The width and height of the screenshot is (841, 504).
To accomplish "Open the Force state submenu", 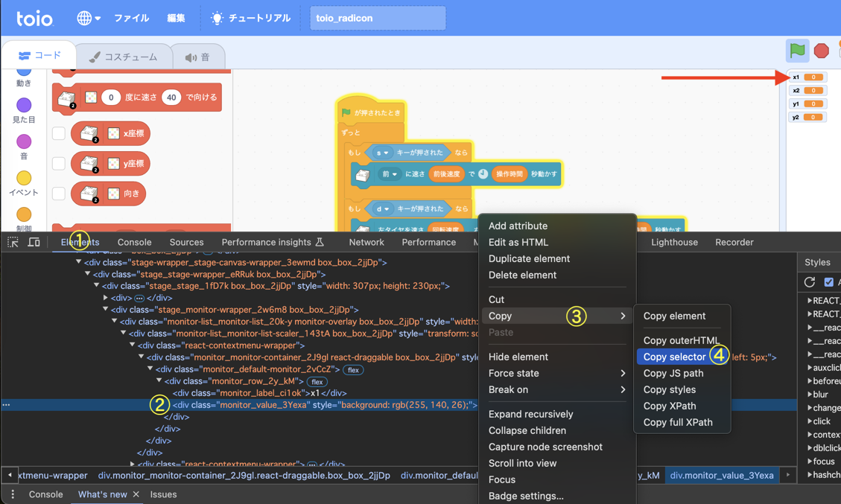I will tap(556, 373).
